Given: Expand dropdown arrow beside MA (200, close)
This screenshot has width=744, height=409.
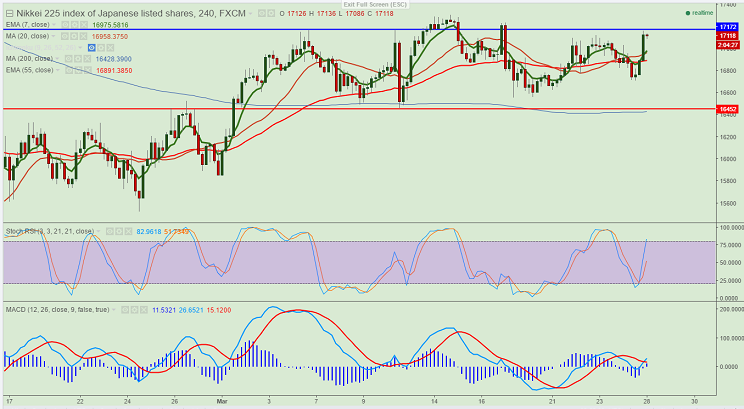Looking at the screenshot, I should 58,59.
